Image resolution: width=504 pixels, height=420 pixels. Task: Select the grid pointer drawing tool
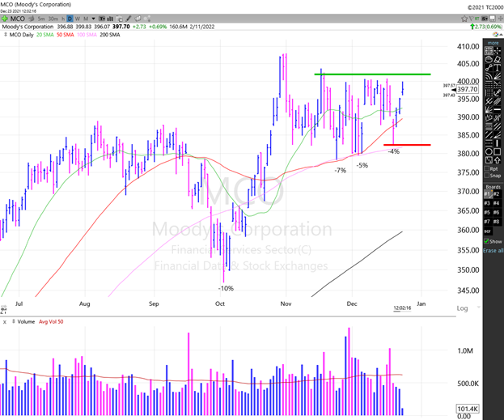click(x=489, y=50)
